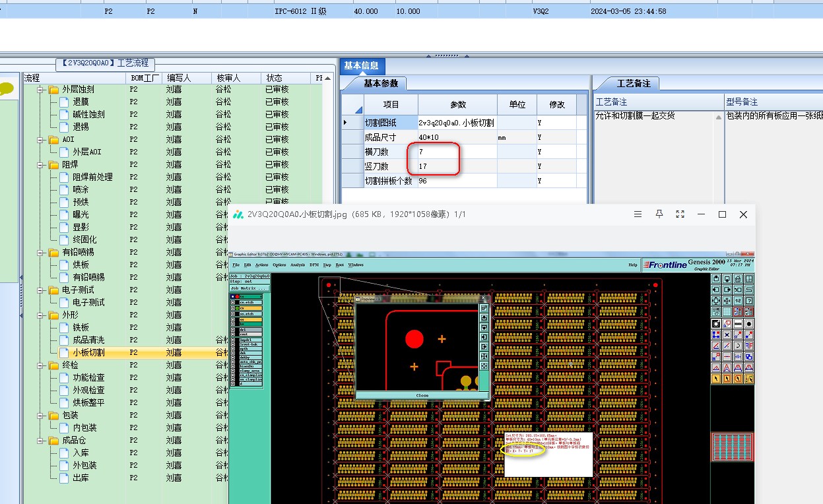Click the Close button in the Popview panel
This screenshot has width=823, height=504.
pos(422,395)
